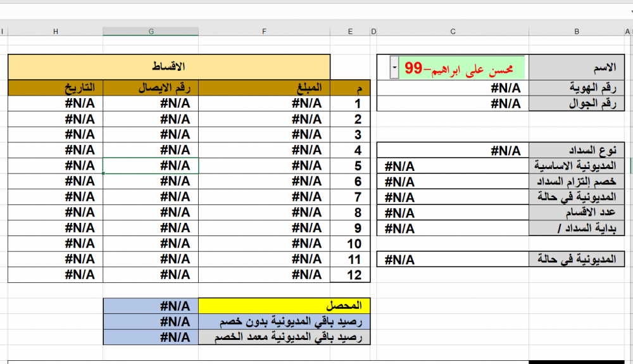Select the الاسم label cell
Screen dimensions: 633x364
[x=577, y=67]
